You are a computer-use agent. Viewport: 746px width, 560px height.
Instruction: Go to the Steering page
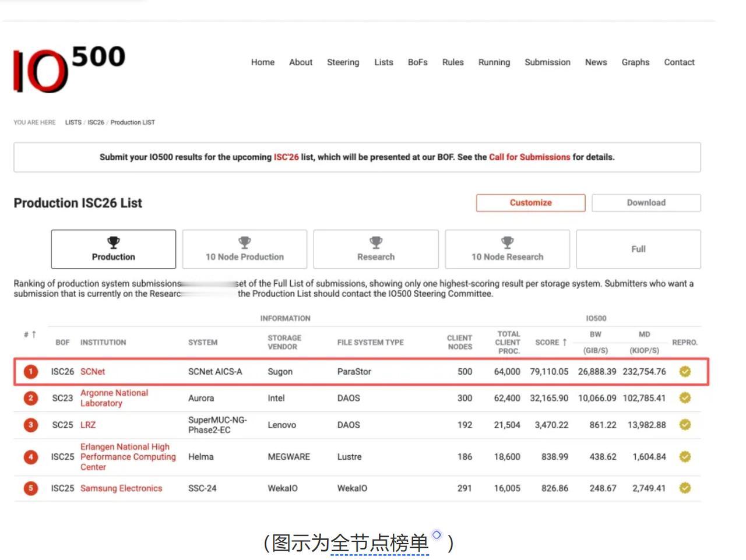(343, 62)
